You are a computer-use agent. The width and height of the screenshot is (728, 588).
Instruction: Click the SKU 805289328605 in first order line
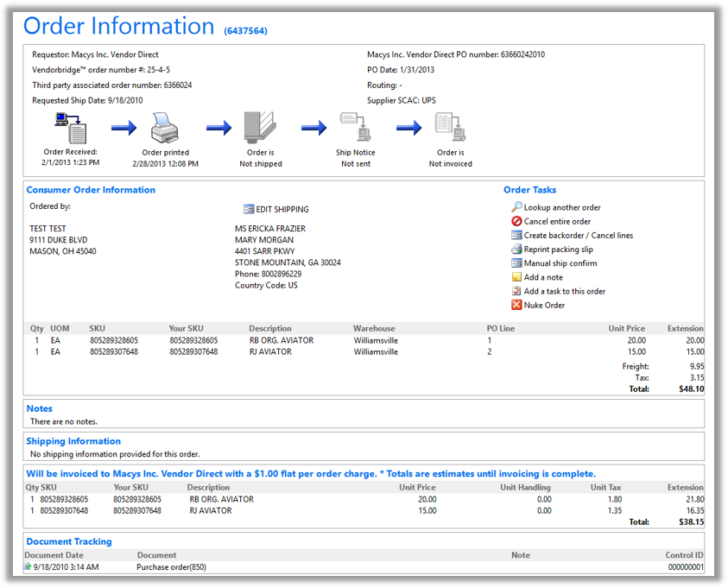(x=114, y=340)
